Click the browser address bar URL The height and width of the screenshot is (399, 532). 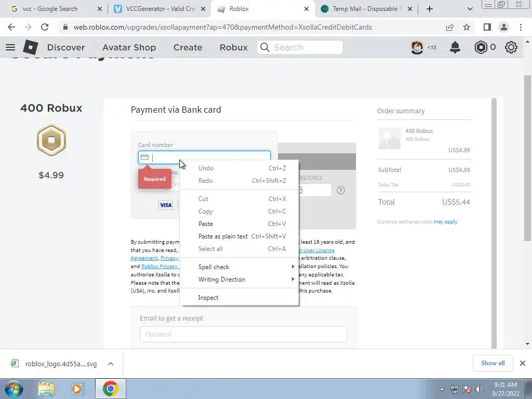(x=222, y=27)
